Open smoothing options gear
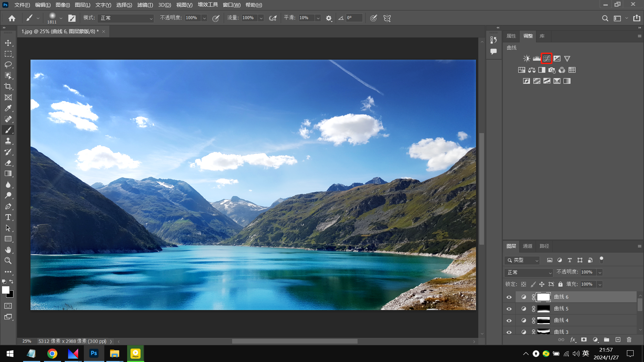This screenshot has height=362, width=644. (329, 18)
